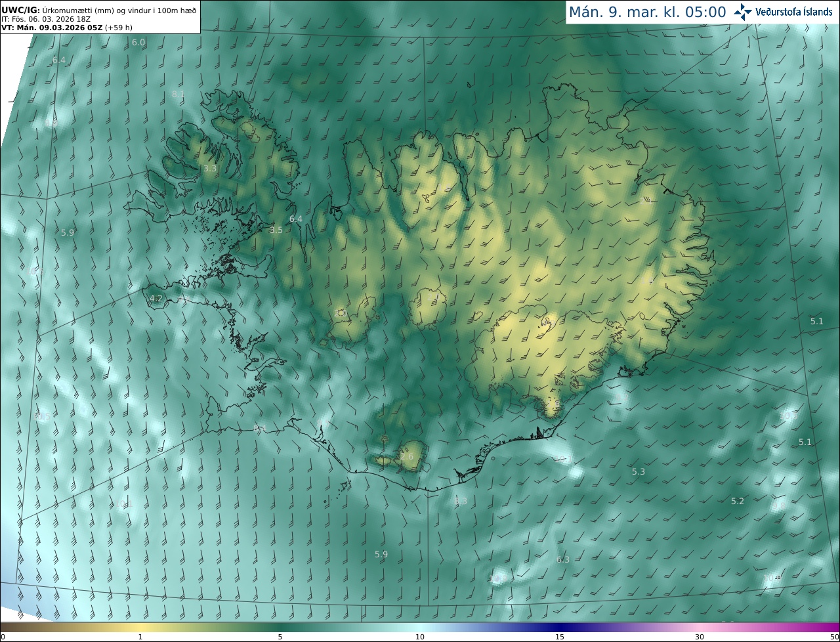Screen dimensions: 840x642
Task: Click the '3.3' value over the Westfjords
Action: click(x=210, y=169)
